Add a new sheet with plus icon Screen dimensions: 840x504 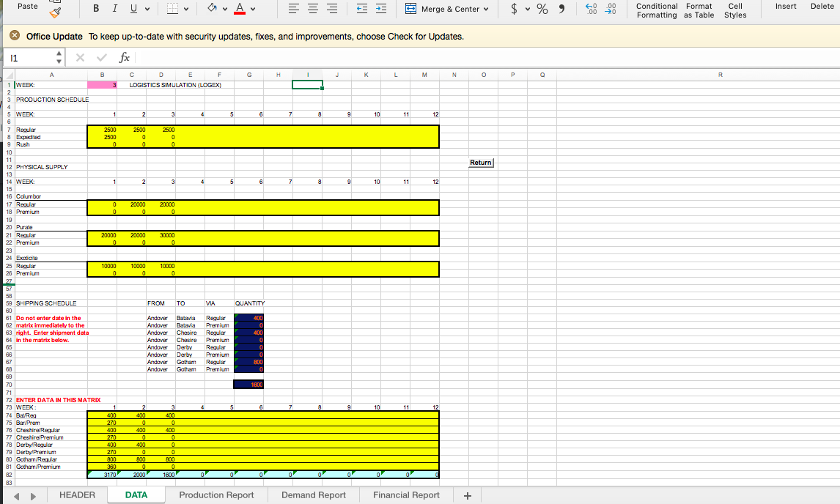point(467,496)
